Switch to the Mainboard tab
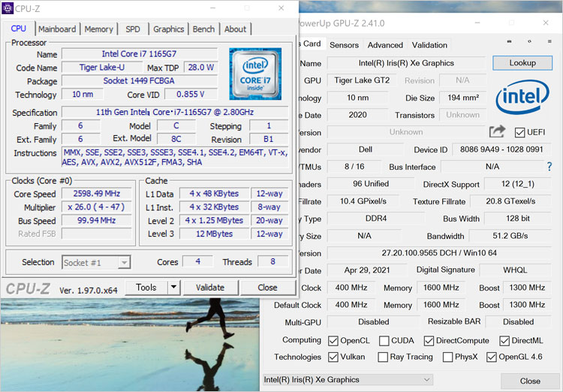The image size is (563, 392). [57, 29]
